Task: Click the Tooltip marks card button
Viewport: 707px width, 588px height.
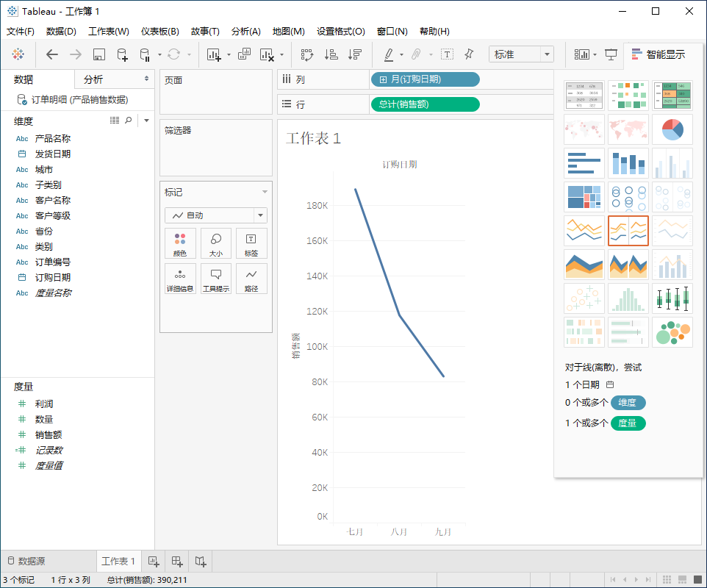Action: (216, 279)
